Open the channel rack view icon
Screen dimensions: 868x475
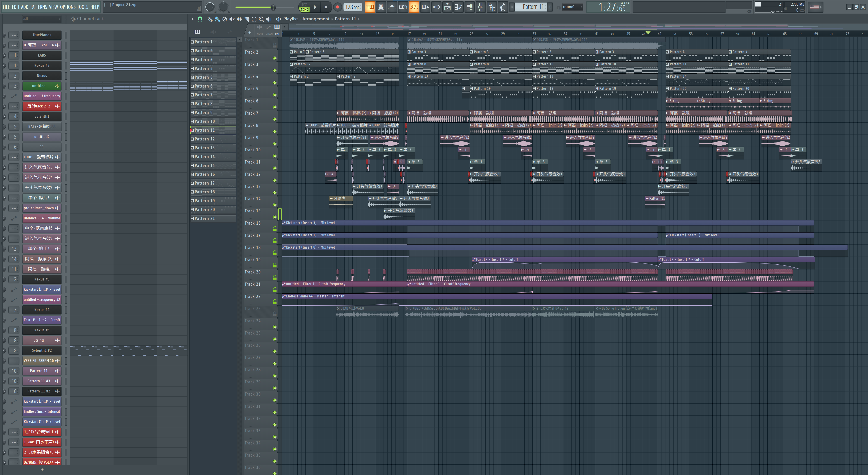coord(470,7)
